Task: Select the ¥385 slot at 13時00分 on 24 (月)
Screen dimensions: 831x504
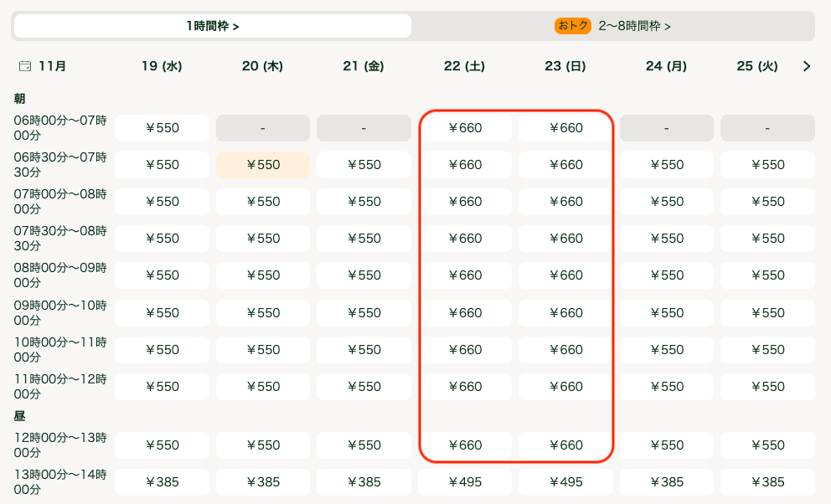Action: click(x=666, y=481)
